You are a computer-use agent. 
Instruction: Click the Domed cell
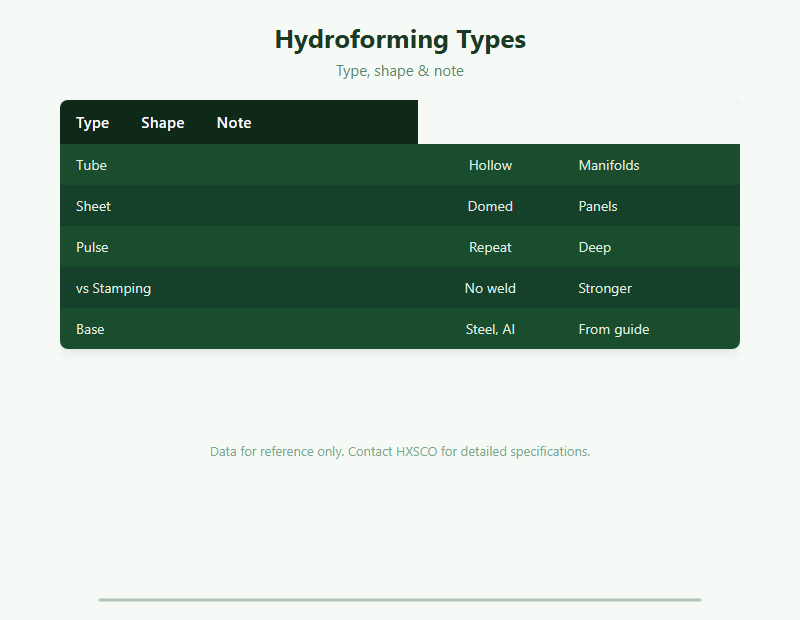pyautogui.click(x=490, y=206)
